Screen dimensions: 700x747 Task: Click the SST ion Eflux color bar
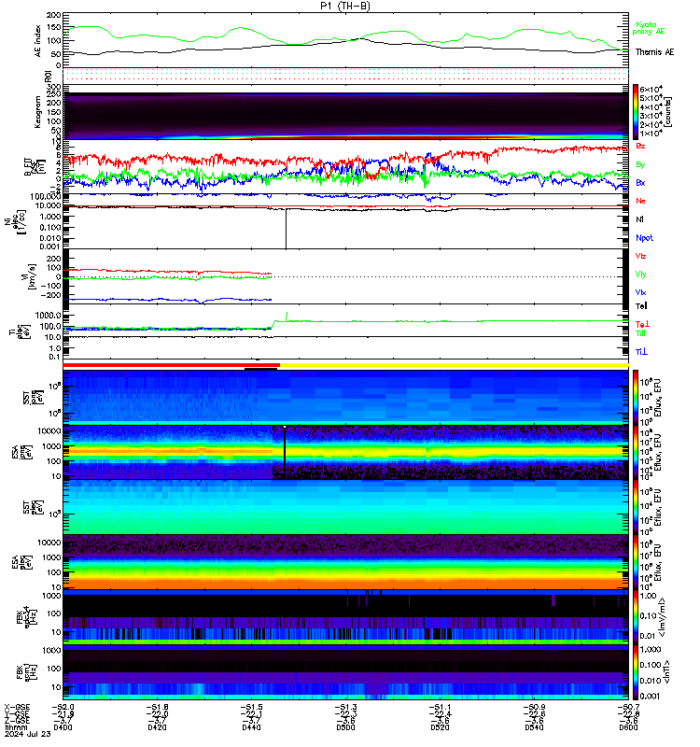[x=636, y=396]
